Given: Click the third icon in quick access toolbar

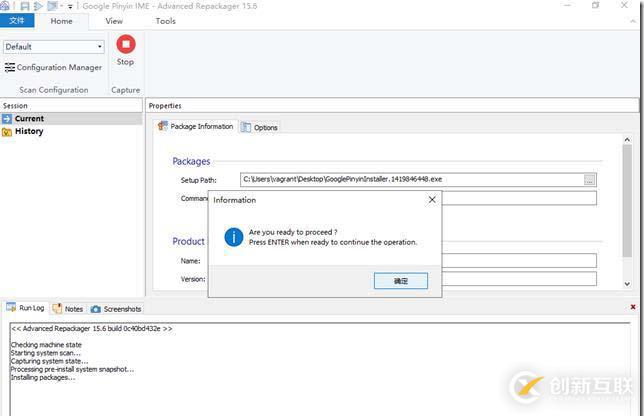Looking at the screenshot, I should (x=52, y=6).
